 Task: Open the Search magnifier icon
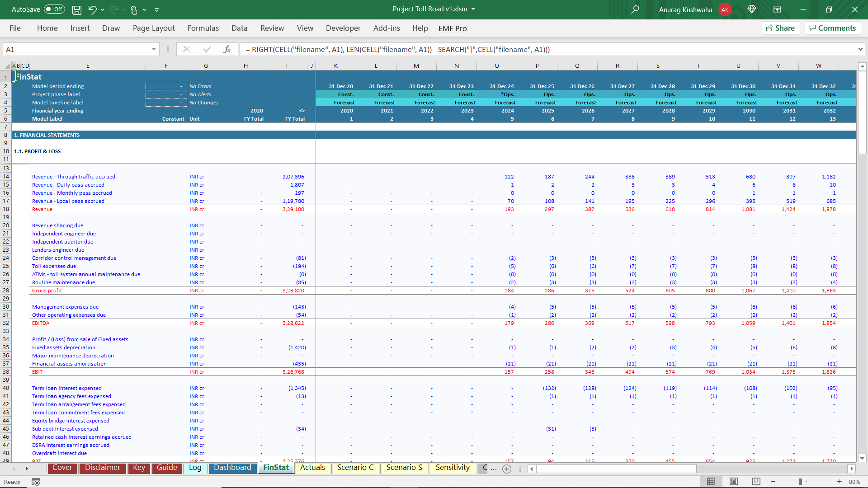click(635, 9)
